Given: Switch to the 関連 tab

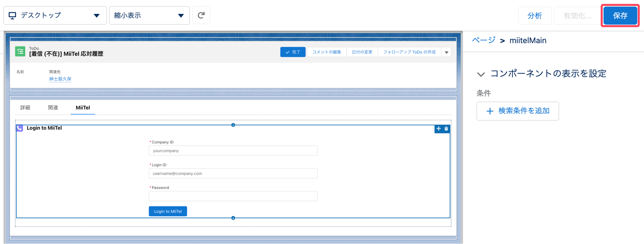Looking at the screenshot, I should click(53, 108).
